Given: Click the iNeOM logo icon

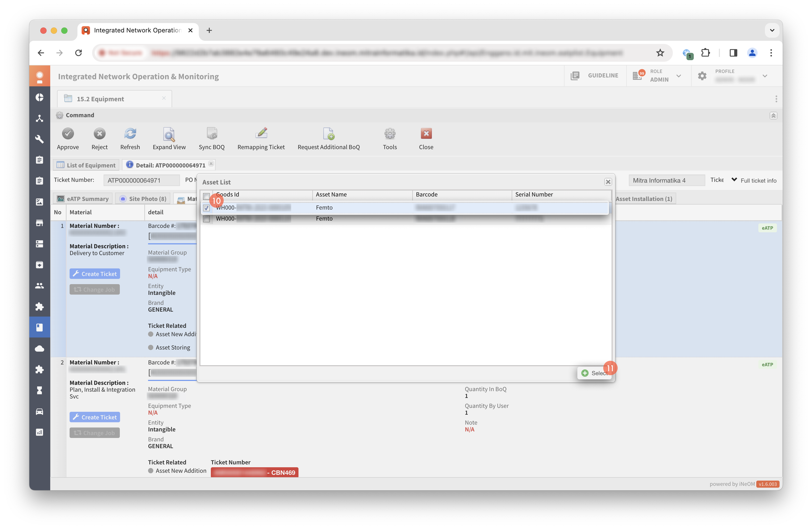Looking at the screenshot, I should [40, 76].
